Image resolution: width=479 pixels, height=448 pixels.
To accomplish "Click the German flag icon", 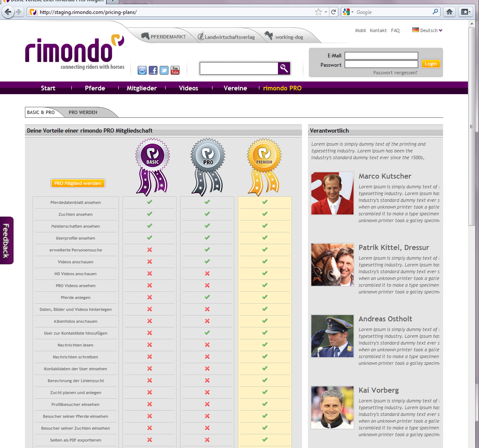I will coord(416,30).
